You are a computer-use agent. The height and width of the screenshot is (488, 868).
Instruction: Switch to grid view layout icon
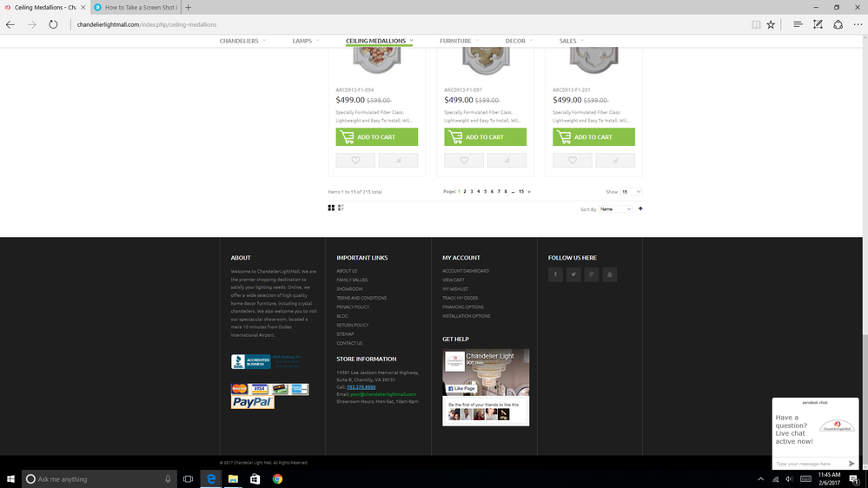[331, 208]
